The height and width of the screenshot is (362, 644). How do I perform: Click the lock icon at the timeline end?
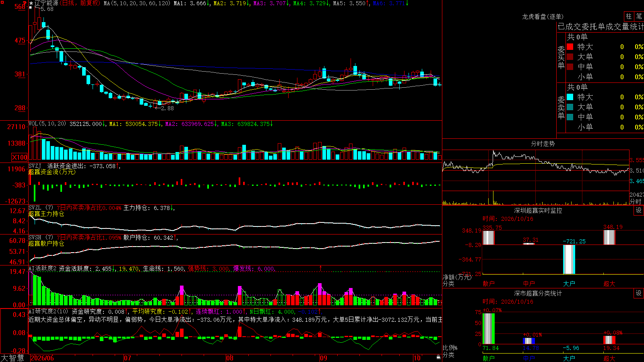pyautogui.click(x=438, y=357)
